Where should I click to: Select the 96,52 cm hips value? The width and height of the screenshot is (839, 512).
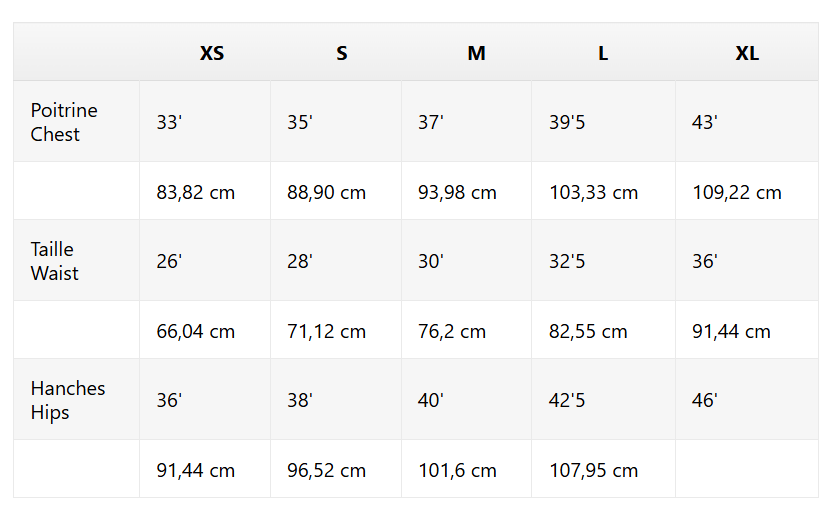point(327,470)
